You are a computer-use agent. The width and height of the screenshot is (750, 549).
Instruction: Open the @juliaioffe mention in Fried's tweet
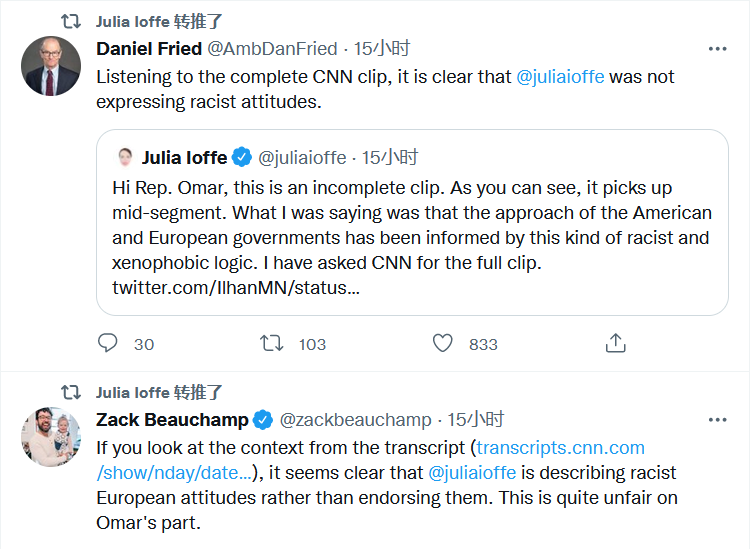[560, 76]
